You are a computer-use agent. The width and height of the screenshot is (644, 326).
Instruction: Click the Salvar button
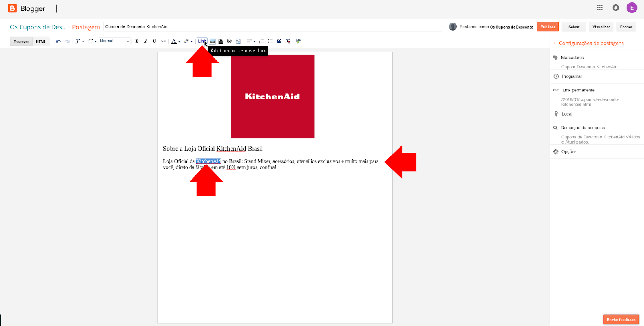574,27
